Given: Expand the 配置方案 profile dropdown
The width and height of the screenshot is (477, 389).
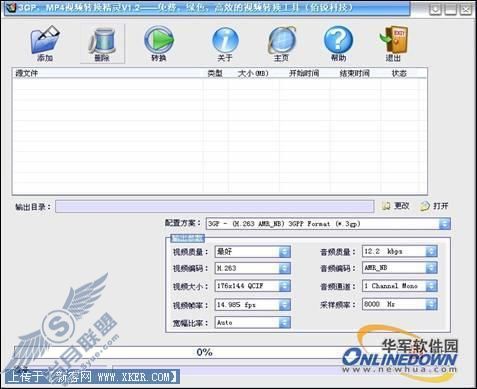Looking at the screenshot, I should click(x=445, y=224).
